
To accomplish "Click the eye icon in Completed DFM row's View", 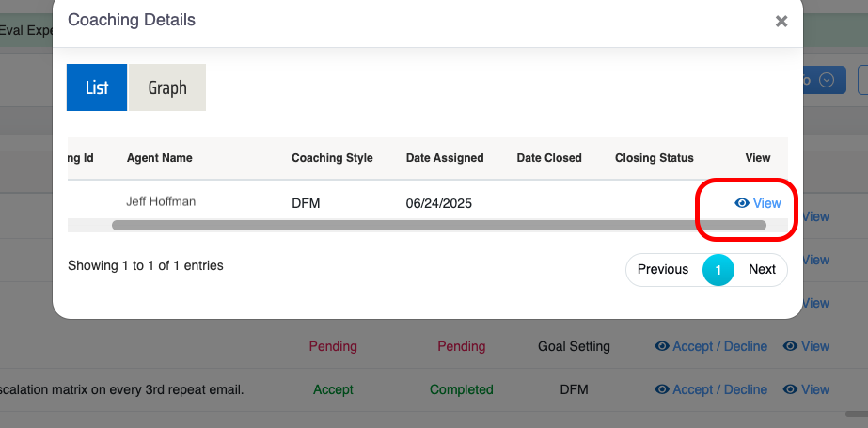I will tap(791, 389).
